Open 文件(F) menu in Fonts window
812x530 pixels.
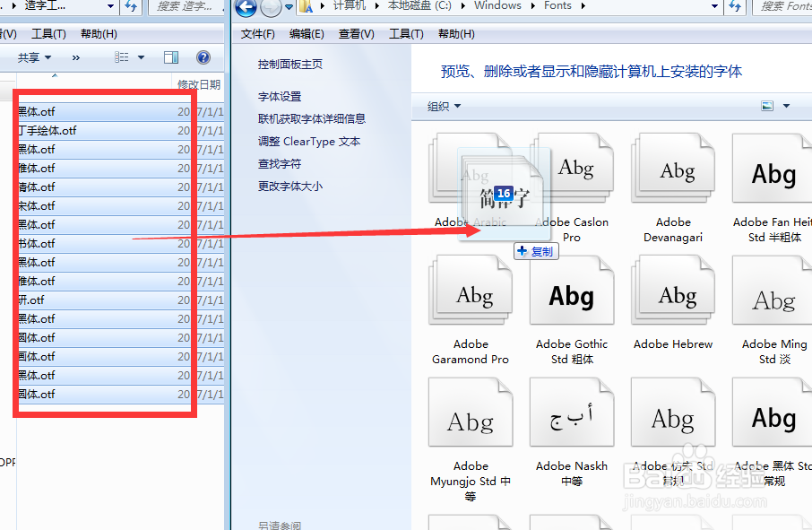pos(257,34)
